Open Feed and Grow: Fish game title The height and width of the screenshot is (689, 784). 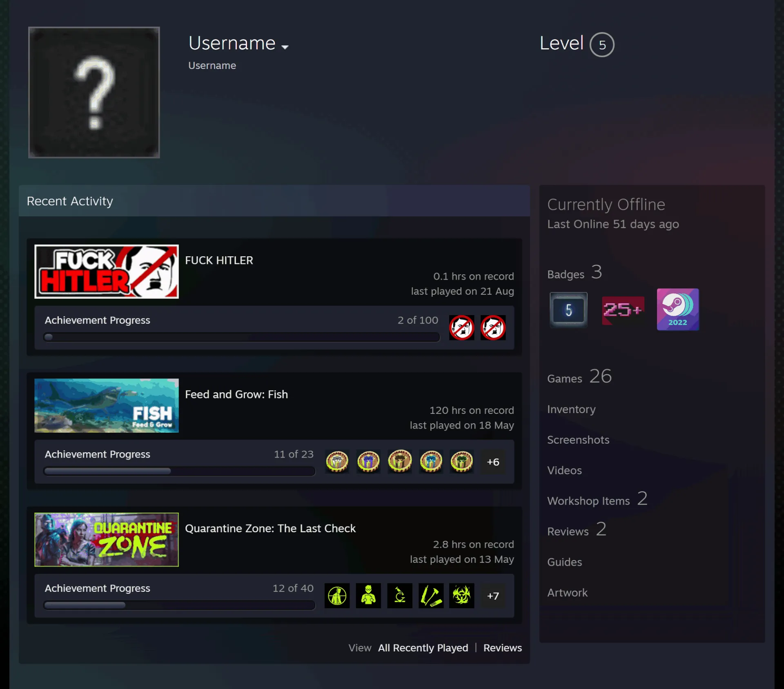coord(236,394)
